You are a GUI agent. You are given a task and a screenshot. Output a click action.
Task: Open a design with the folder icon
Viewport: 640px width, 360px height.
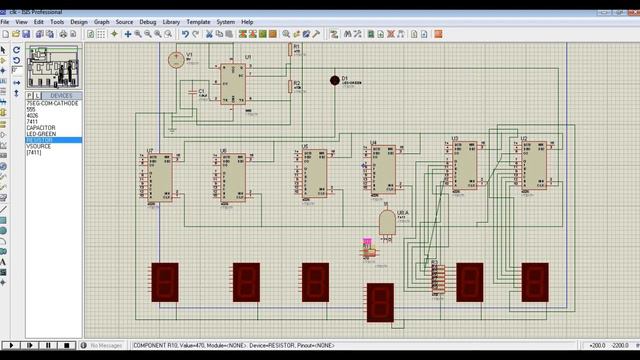[x=16, y=34]
